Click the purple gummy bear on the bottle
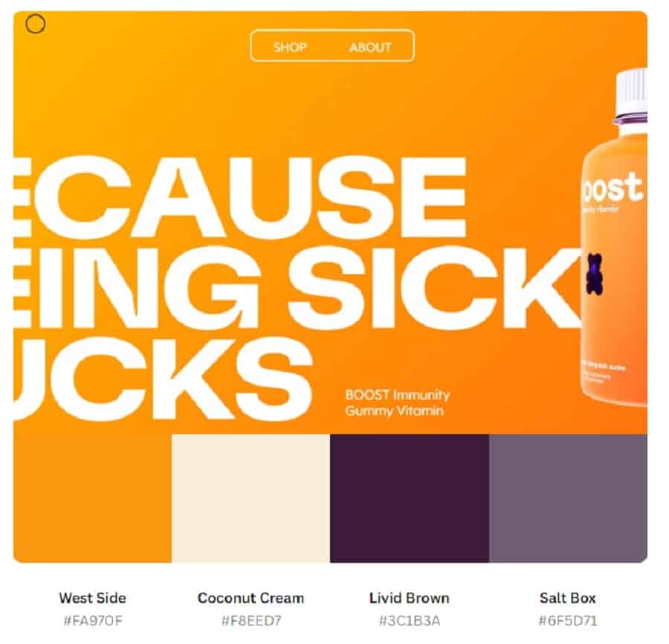The width and height of the screenshot is (669, 644). [594, 274]
